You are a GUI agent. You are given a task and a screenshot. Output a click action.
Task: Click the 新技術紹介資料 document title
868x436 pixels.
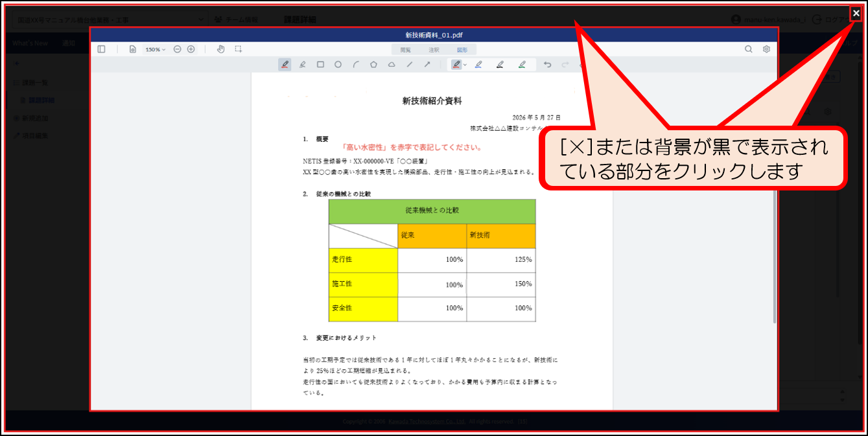[432, 101]
